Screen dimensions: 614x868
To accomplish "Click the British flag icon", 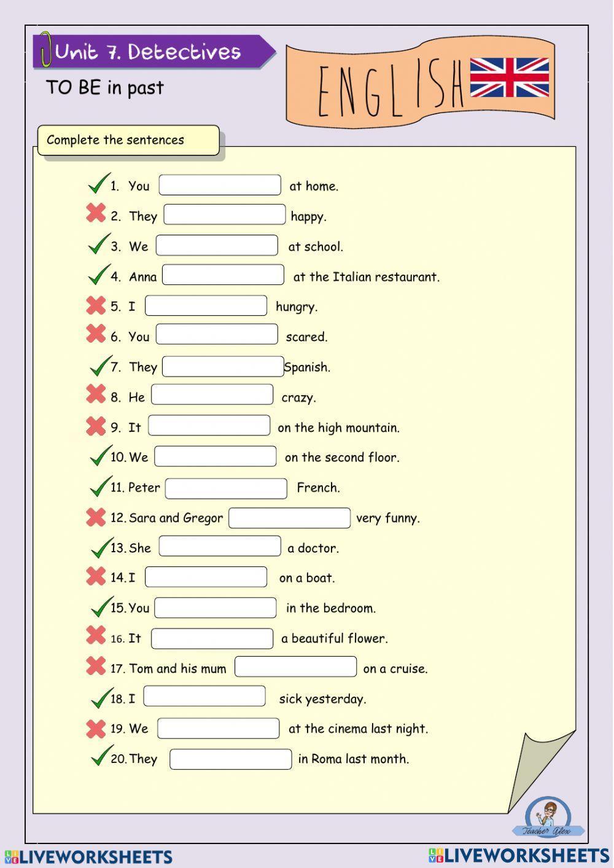I will pyautogui.click(x=509, y=78).
